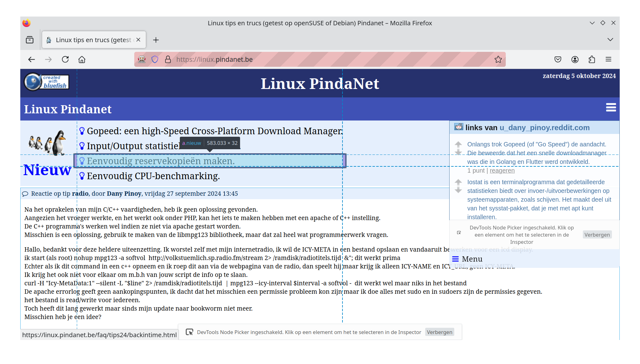
Task: Click the speech bubble reaction icon
Action: 25,194
